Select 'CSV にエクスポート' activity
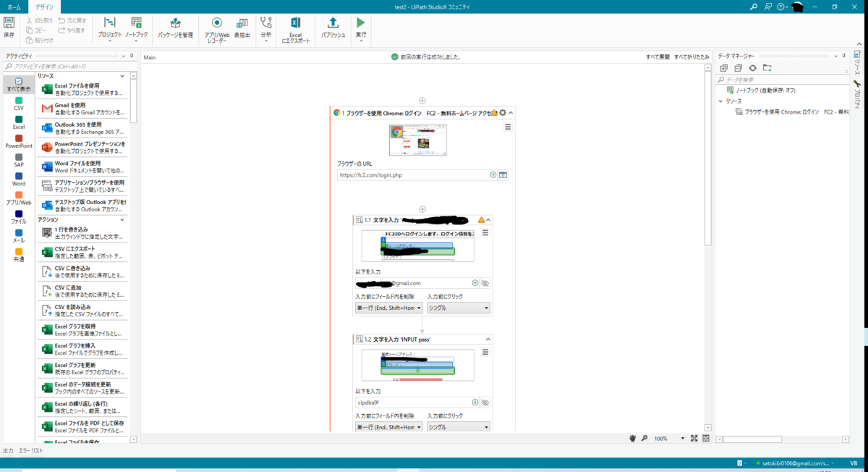 (82, 252)
